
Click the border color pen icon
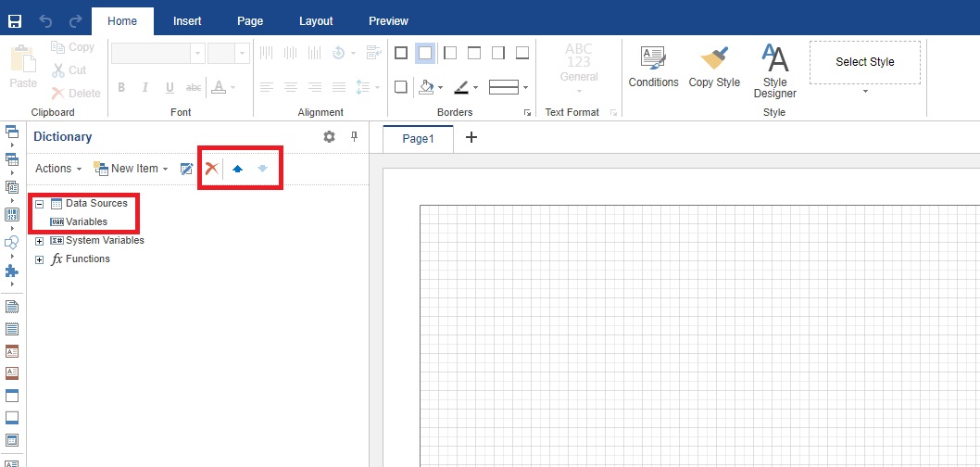(461, 87)
